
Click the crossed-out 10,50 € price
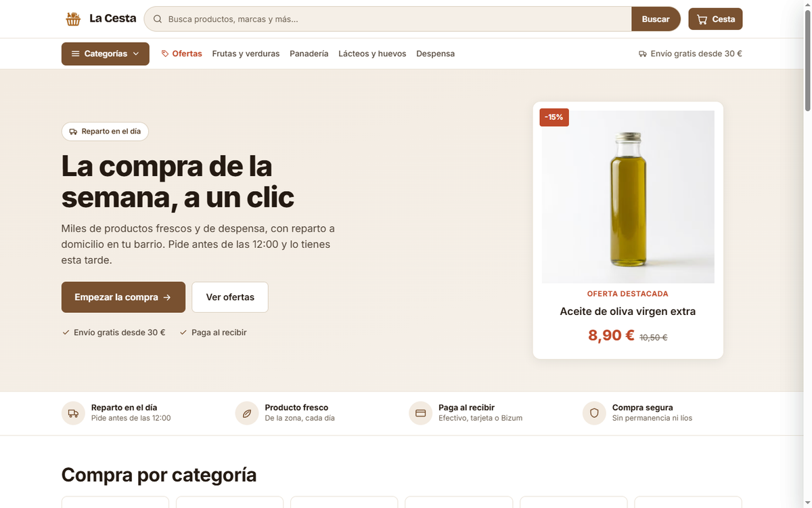[x=654, y=337]
